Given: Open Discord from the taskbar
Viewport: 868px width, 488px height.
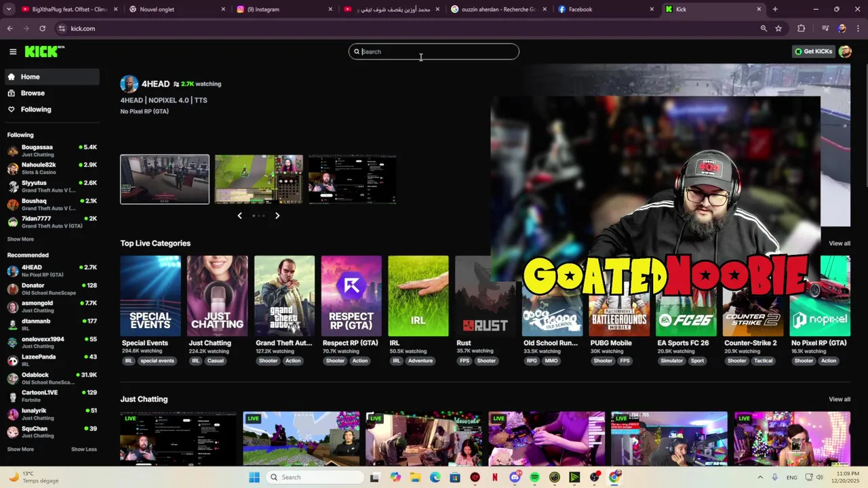Looking at the screenshot, I should point(515,477).
